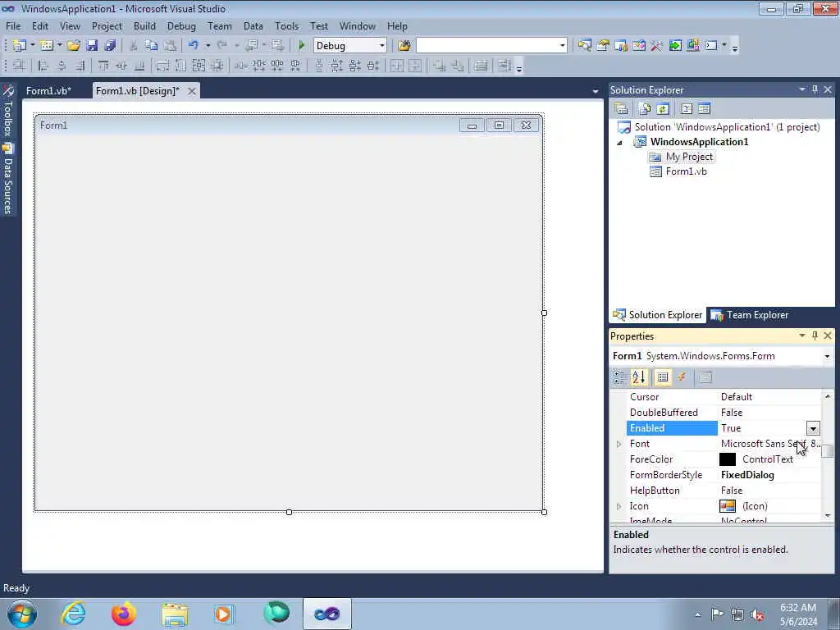Click the find combo box text field

487,46
